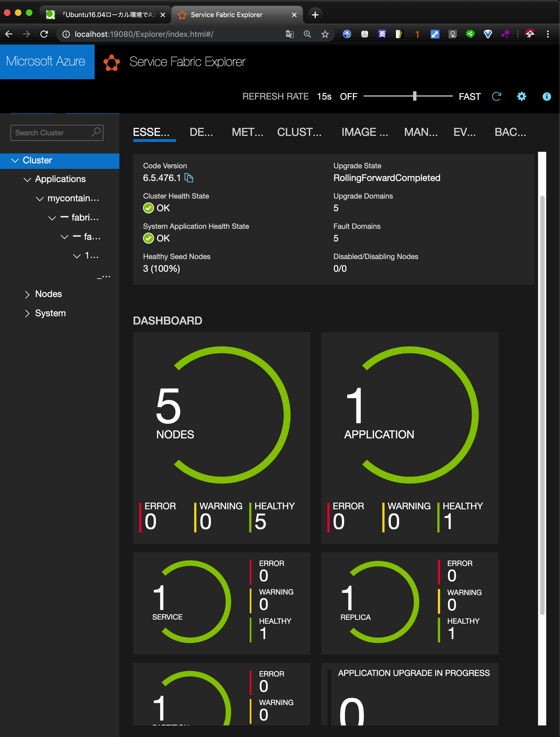Select System in the tree
560x737 pixels.
point(50,313)
